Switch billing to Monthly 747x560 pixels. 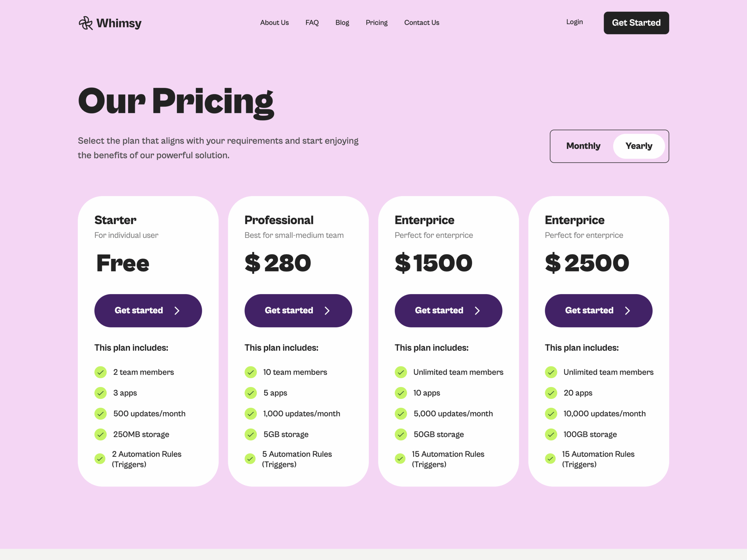point(583,146)
